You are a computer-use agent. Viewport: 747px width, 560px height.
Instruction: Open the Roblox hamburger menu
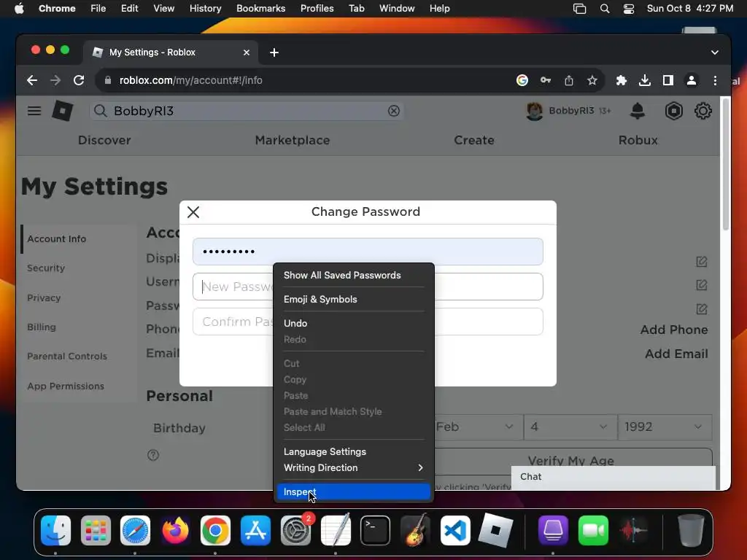coord(34,111)
